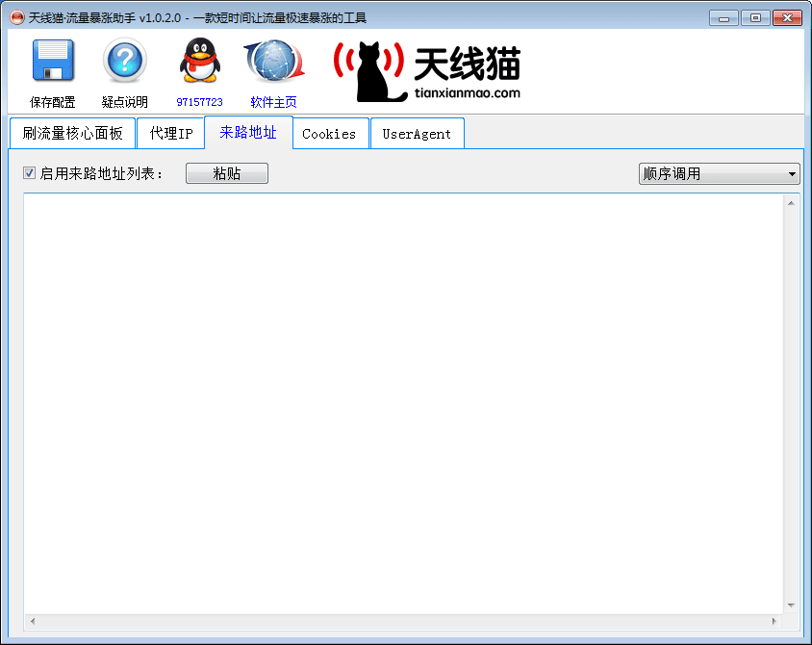This screenshot has width=812, height=645.
Task: Click the floppy disk save configuration icon
Action: click(53, 60)
